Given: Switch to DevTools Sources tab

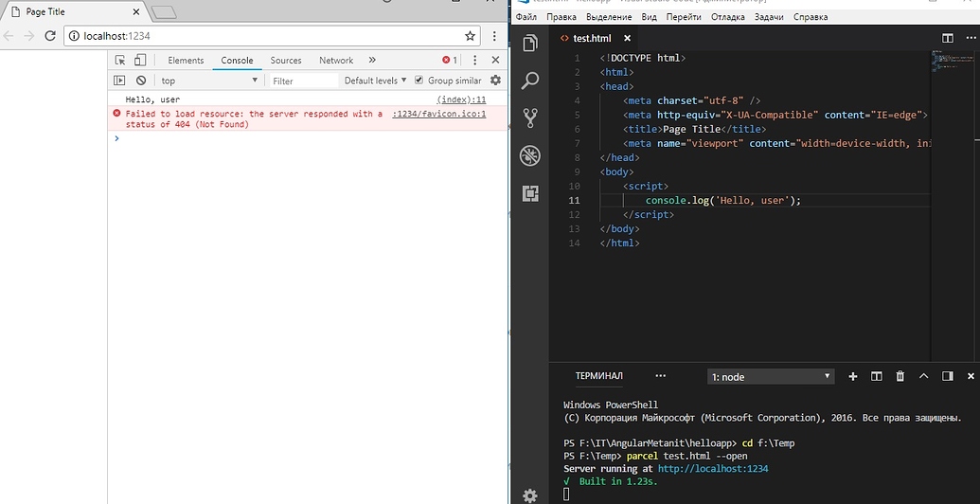Looking at the screenshot, I should point(286,60).
